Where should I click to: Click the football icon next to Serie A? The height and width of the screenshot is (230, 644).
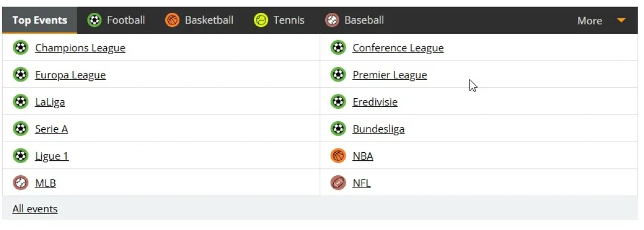pos(20,129)
